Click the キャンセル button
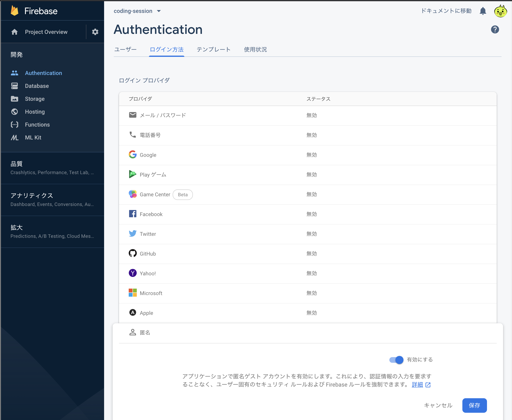 click(438, 405)
